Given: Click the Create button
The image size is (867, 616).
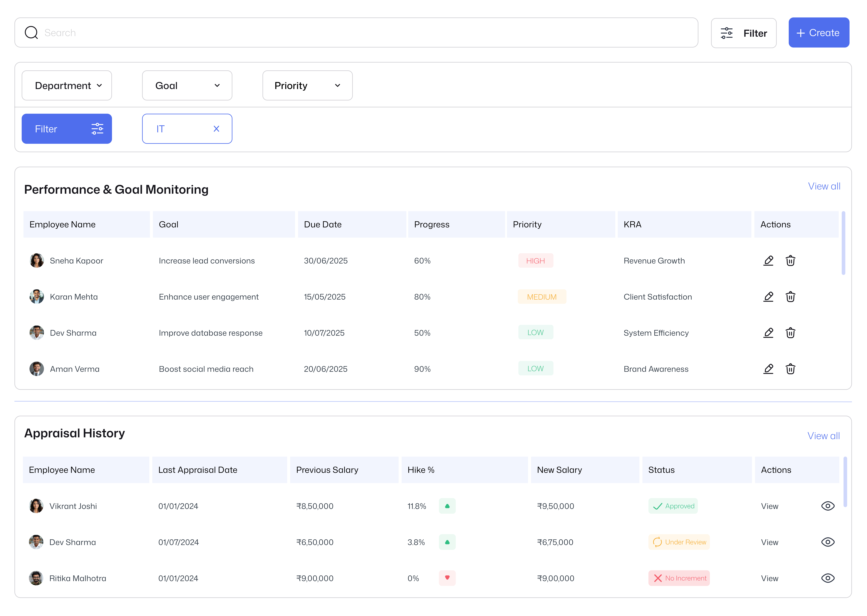Looking at the screenshot, I should (x=819, y=33).
